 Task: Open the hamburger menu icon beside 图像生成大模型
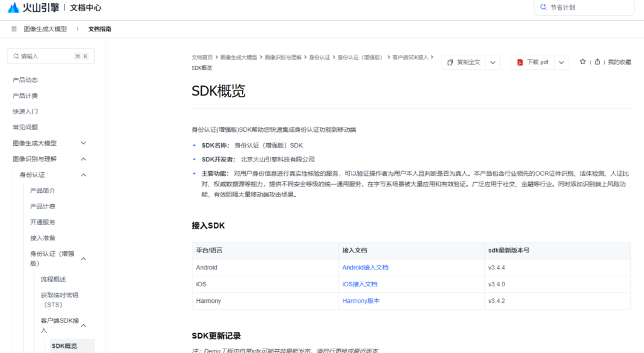coord(14,29)
